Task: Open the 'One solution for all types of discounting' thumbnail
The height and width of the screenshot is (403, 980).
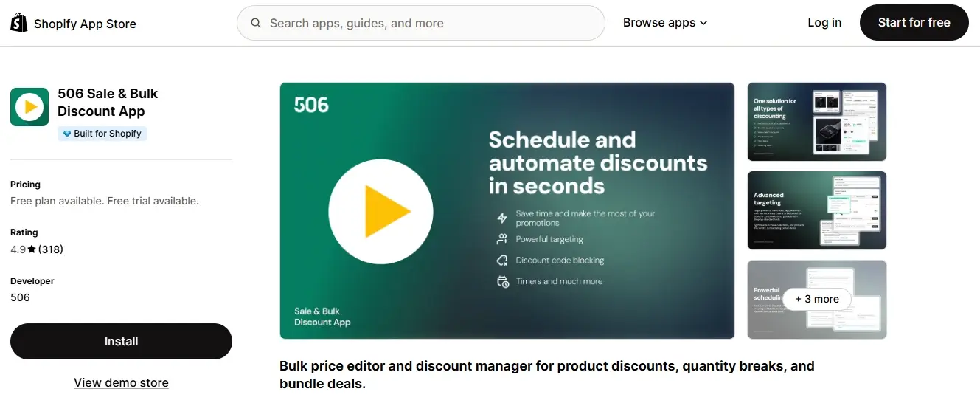Action: click(817, 122)
